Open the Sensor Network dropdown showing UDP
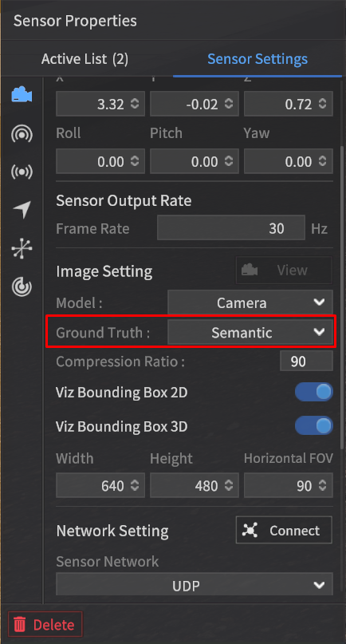This screenshot has width=346, height=644. tap(195, 585)
